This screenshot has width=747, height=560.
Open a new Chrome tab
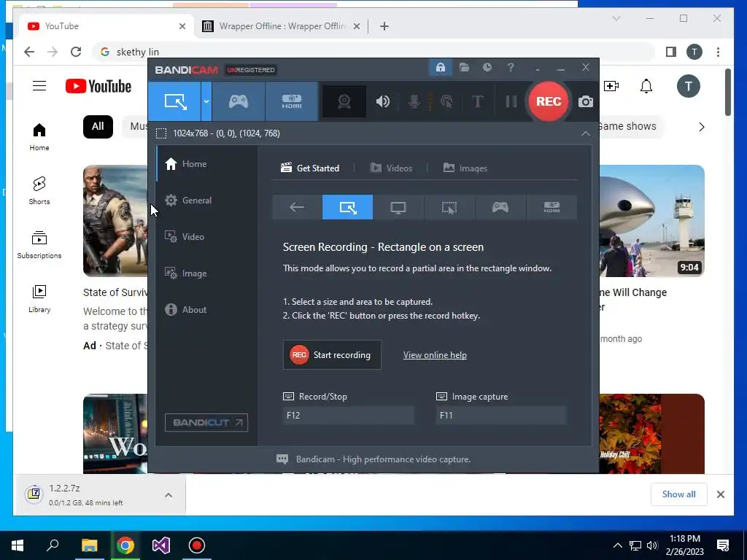coord(384,26)
